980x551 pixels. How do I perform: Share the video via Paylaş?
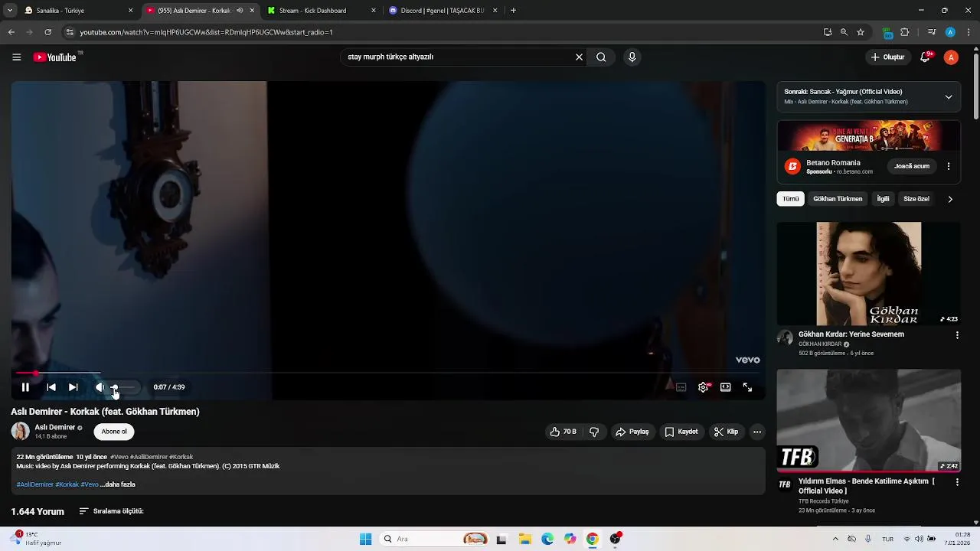(x=632, y=432)
